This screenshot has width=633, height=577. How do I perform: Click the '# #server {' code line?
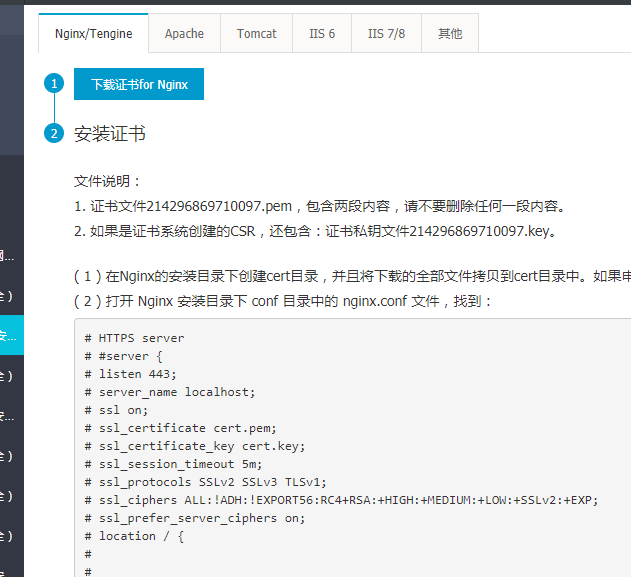(123, 356)
